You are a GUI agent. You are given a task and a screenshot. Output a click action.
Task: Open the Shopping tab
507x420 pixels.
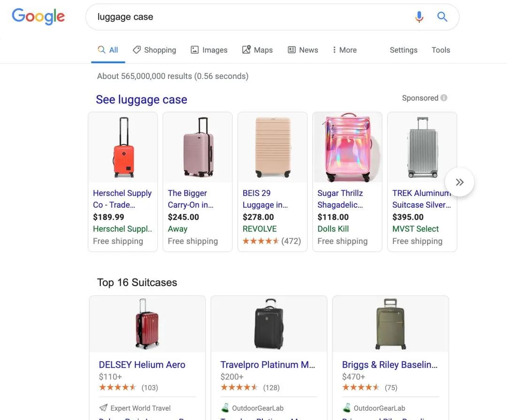coord(154,50)
